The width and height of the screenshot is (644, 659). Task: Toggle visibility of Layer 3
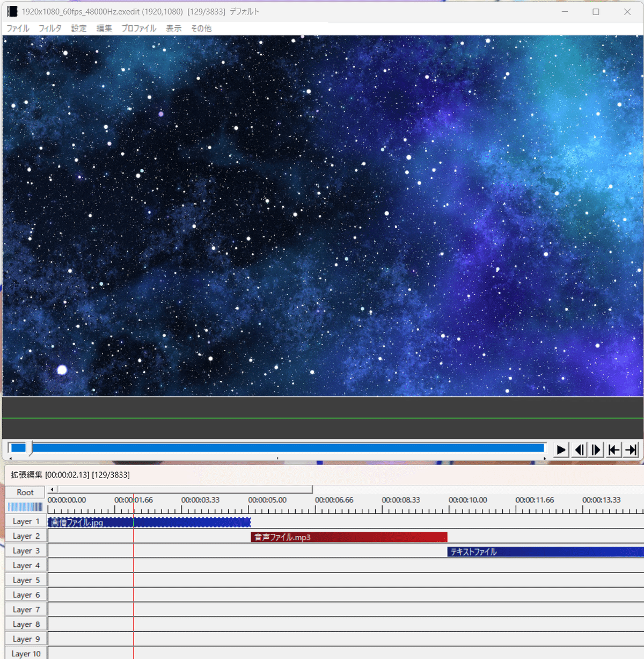[x=26, y=551]
